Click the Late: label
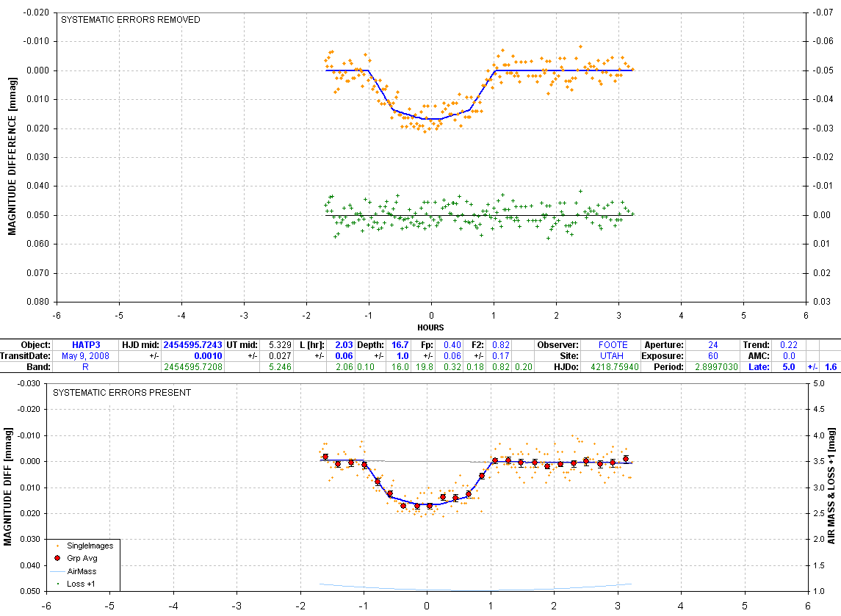Viewport: 841px width, 616px height. pos(759,366)
